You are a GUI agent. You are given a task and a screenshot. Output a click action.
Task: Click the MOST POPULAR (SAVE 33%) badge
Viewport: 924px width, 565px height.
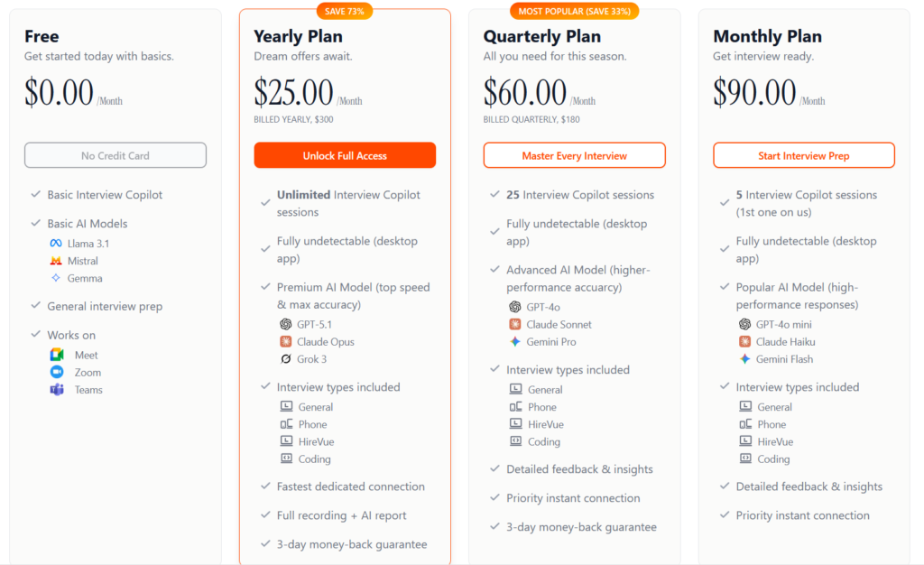coord(574,11)
